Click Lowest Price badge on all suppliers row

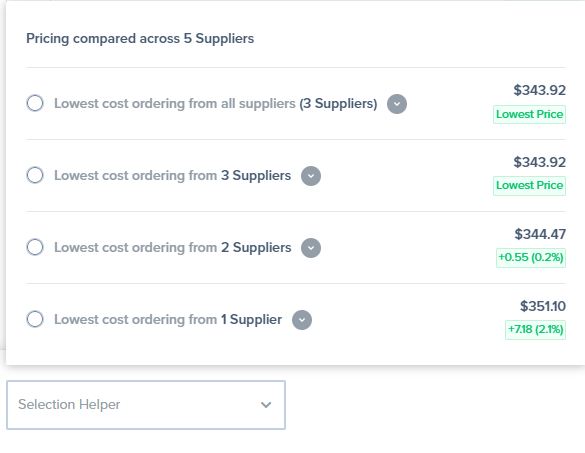(529, 114)
